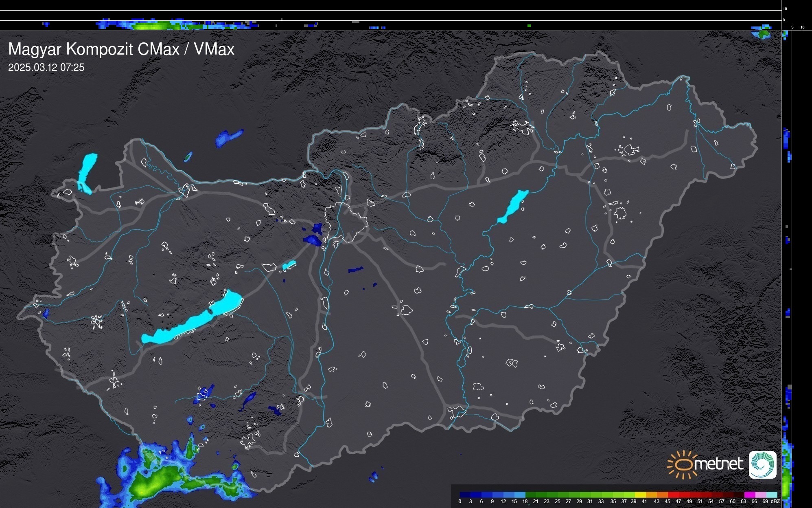This screenshot has width=812, height=508.
Task: Select the Magyar Kompozit CMax / VMax title
Action: pos(121,49)
